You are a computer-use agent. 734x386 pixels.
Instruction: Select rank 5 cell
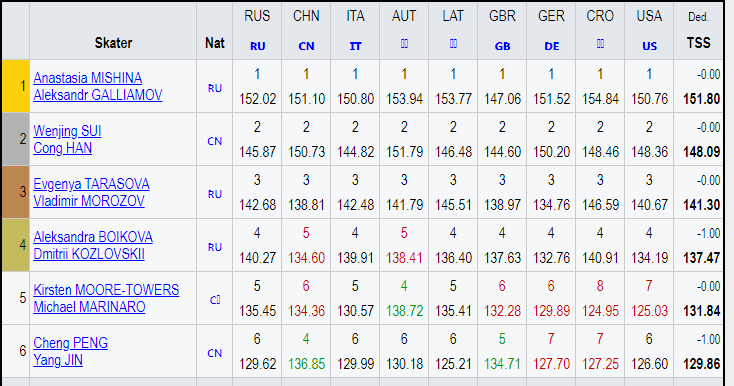point(15,298)
